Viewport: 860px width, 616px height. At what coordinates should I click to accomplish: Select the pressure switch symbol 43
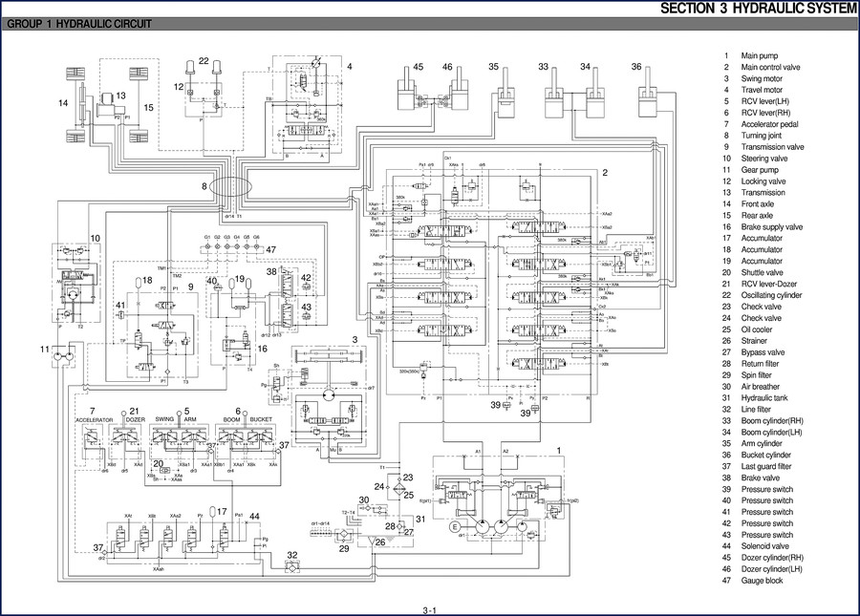306,317
